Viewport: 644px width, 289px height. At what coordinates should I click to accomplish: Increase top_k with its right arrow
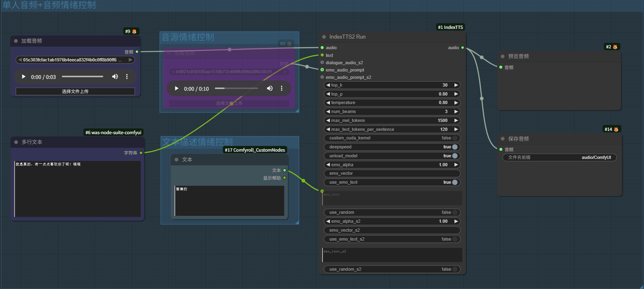click(456, 85)
